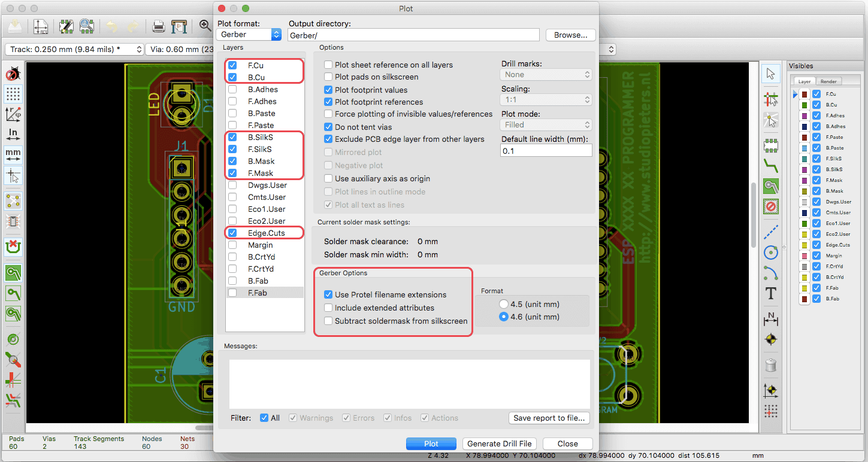Open Scaling 1:1 dropdown
The height and width of the screenshot is (462, 868).
(546, 100)
